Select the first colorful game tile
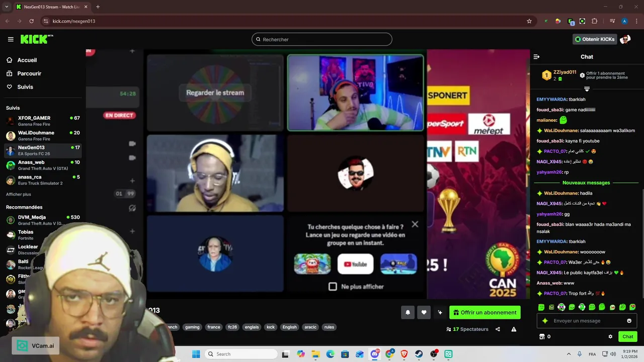This screenshot has width=644, height=362. coord(312,264)
